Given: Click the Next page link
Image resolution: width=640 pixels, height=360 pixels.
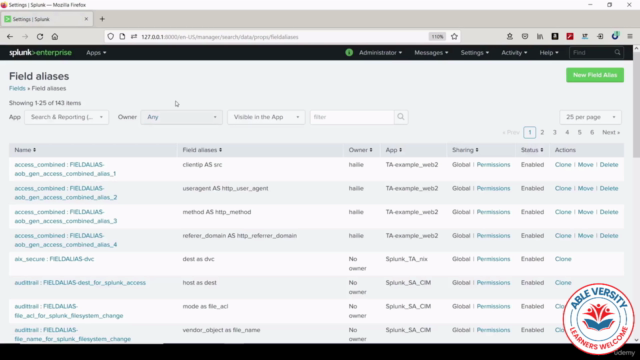Looking at the screenshot, I should (x=611, y=132).
